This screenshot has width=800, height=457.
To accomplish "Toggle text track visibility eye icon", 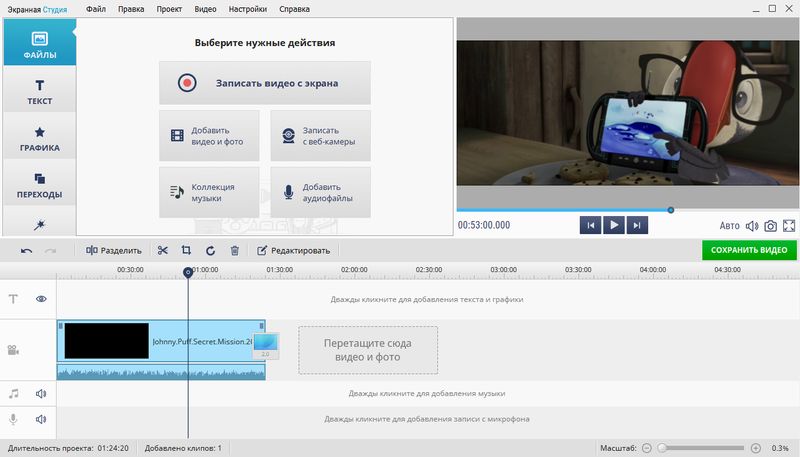I will [x=42, y=299].
